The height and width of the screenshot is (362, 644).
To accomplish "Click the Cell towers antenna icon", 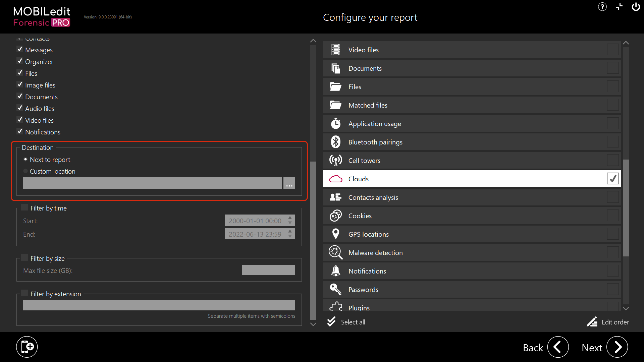I will click(x=336, y=160).
